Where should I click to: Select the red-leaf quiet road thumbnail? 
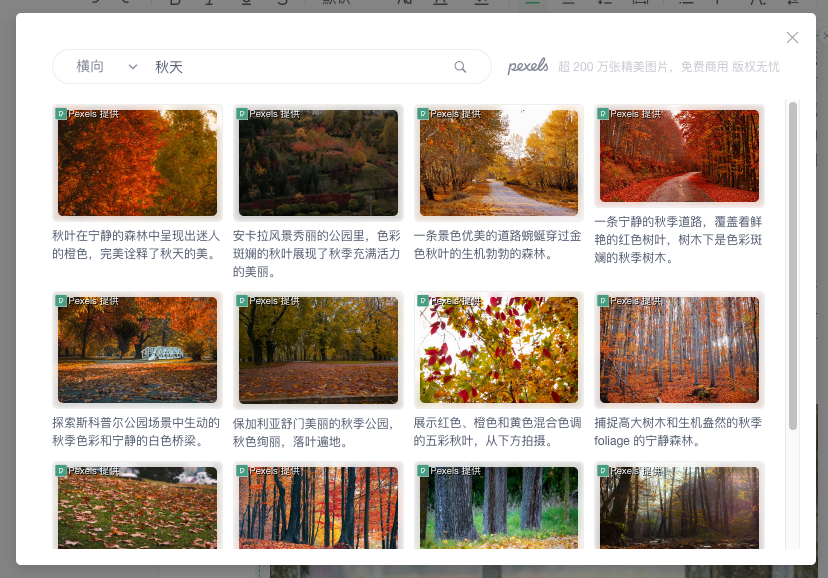point(680,156)
